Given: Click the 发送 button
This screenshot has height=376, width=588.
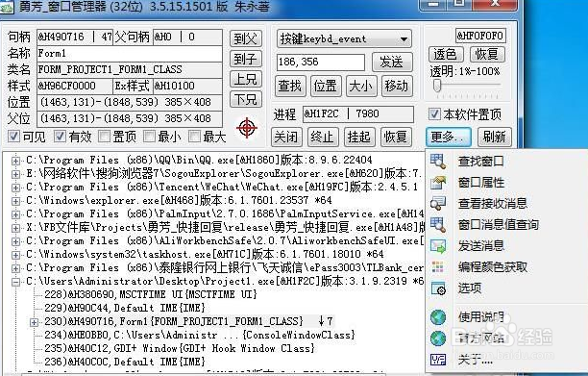Looking at the screenshot, I should tap(392, 62).
